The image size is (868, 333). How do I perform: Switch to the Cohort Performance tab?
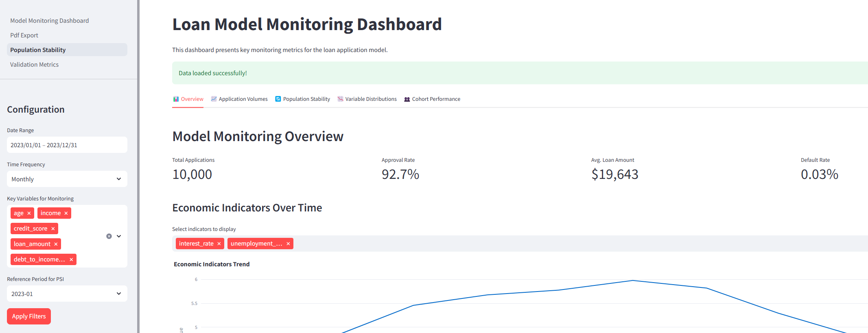pyautogui.click(x=432, y=99)
